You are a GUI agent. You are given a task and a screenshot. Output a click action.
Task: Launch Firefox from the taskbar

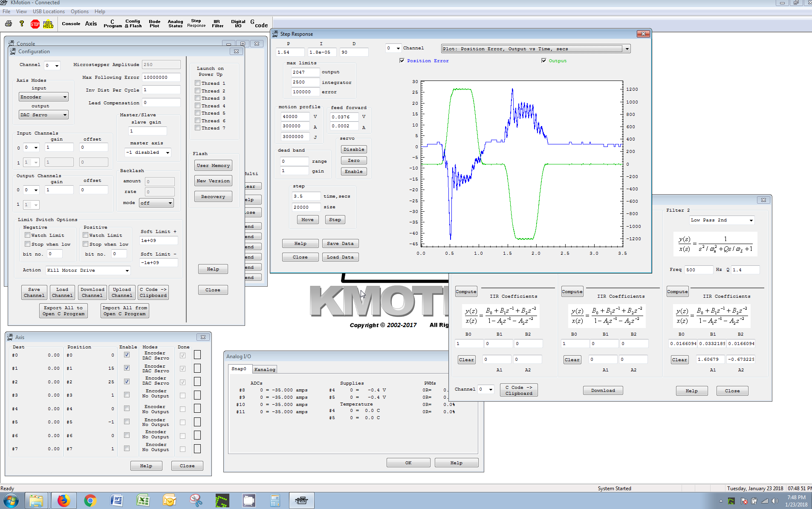click(64, 500)
